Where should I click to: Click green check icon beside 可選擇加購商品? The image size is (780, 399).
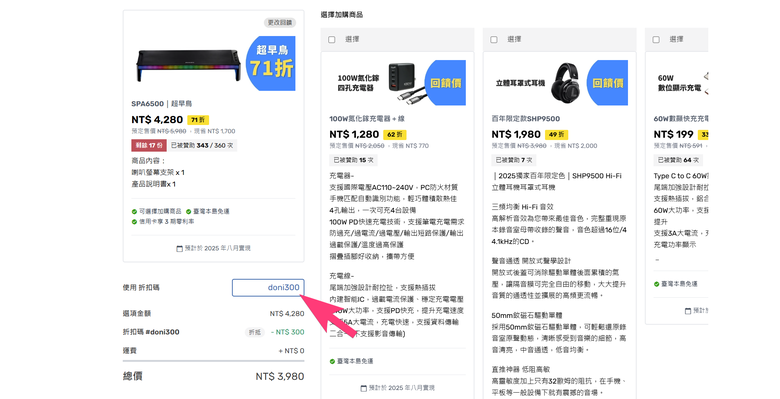[x=134, y=211]
